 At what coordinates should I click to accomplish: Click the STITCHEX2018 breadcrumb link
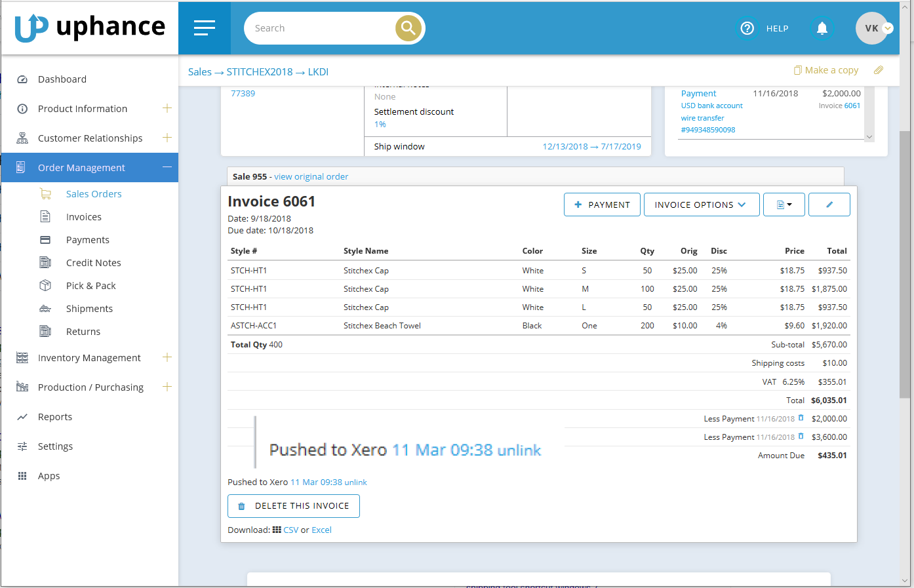[260, 72]
